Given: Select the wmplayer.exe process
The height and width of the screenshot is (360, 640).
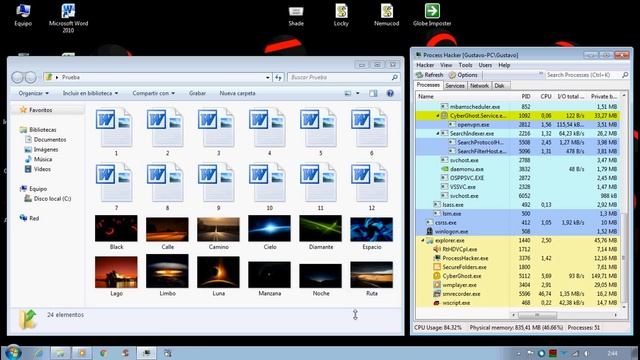Looking at the screenshot, I should 518,285.
